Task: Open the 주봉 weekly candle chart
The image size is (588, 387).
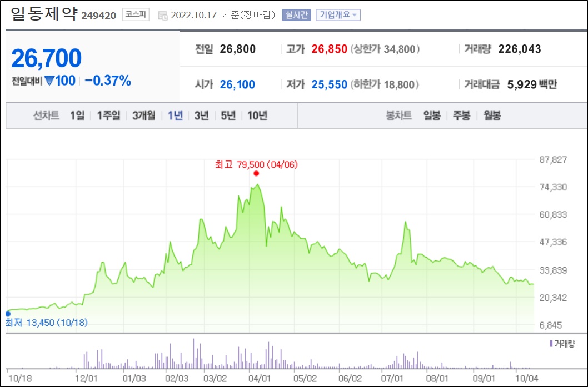Action: pyautogui.click(x=462, y=115)
